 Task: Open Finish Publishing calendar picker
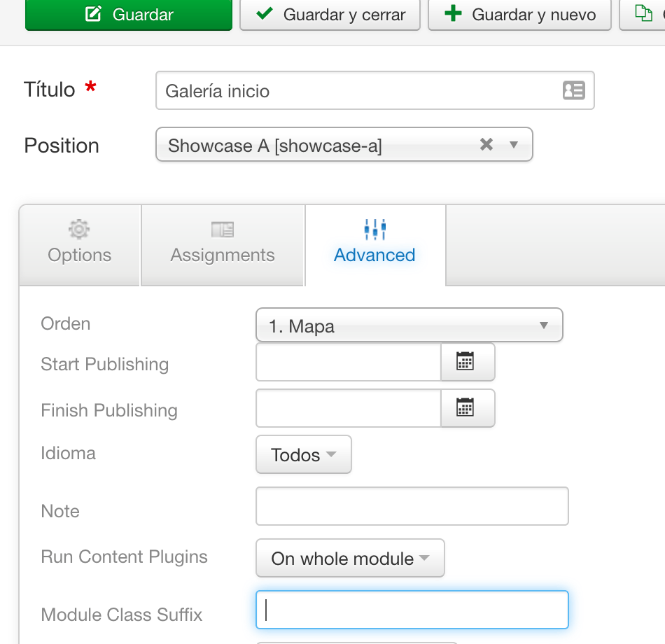(x=468, y=408)
